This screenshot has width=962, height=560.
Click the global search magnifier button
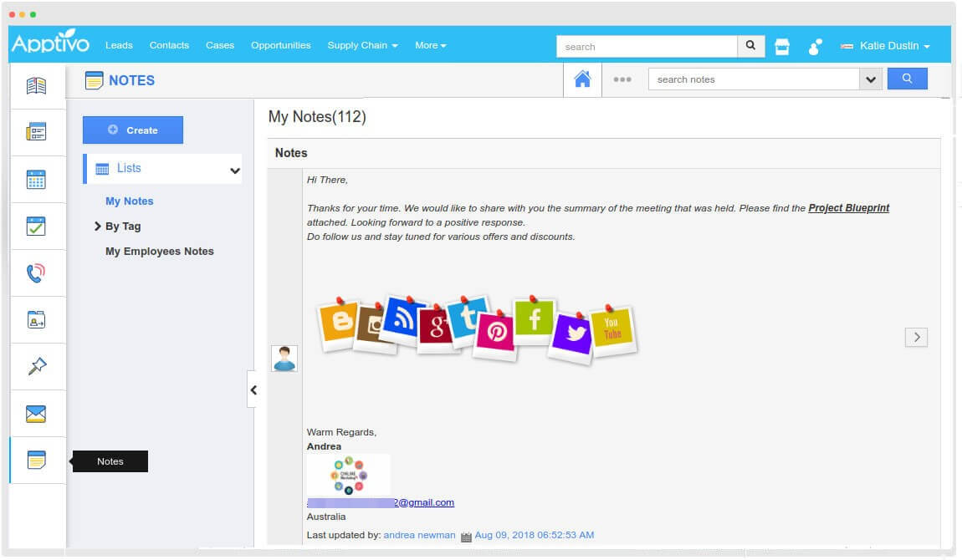[750, 46]
